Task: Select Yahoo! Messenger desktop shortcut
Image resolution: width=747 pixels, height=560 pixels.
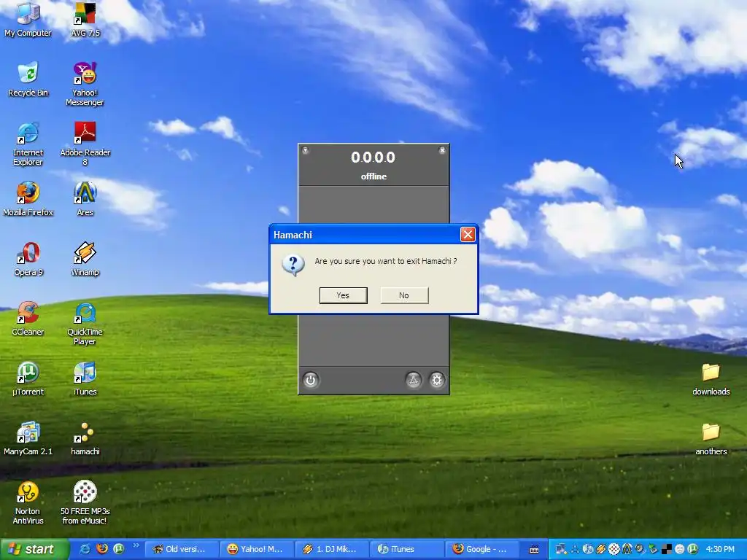Action: click(x=85, y=85)
